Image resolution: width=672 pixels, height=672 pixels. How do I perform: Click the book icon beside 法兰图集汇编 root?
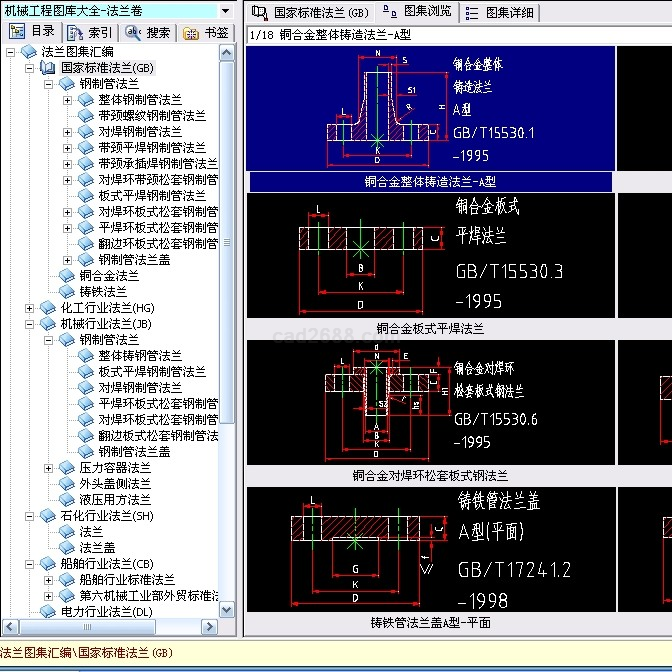[x=29, y=52]
